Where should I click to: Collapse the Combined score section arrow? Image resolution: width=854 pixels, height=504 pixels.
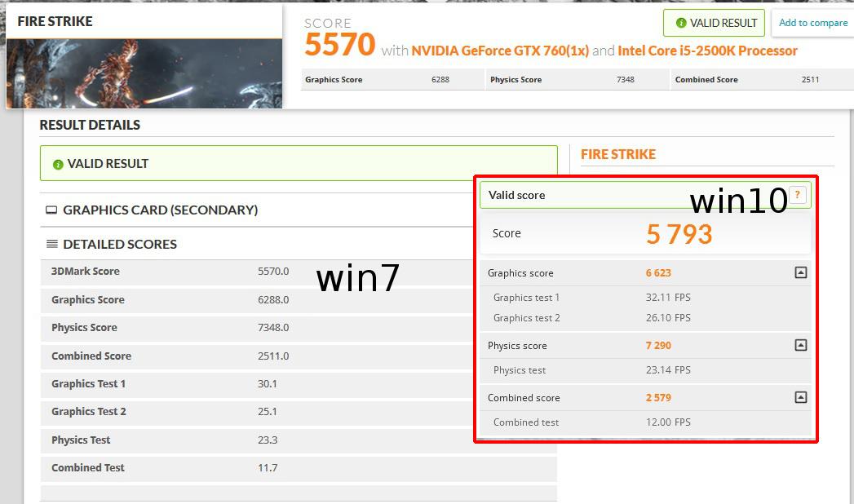pyautogui.click(x=801, y=397)
